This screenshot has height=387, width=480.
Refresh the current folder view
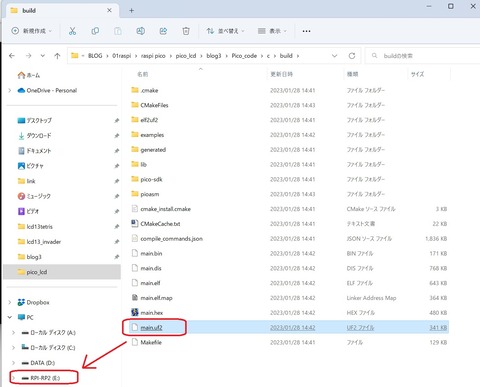tap(352, 56)
